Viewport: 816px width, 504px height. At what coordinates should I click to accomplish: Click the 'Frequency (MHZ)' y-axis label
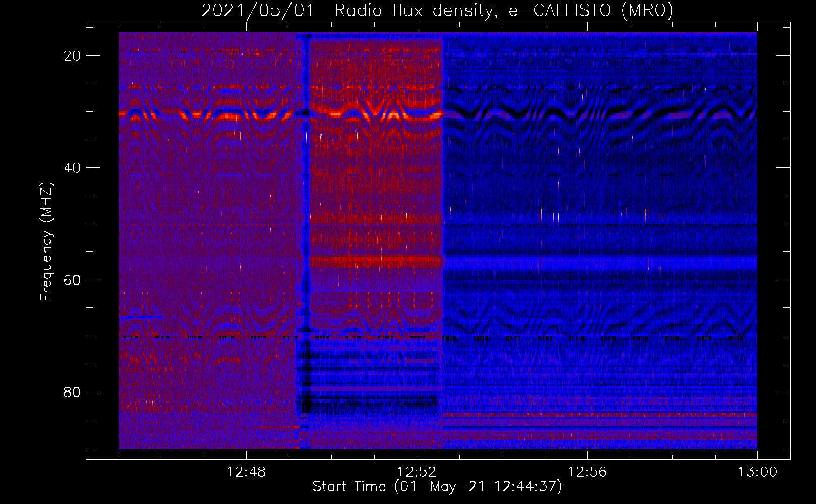pyautogui.click(x=46, y=242)
